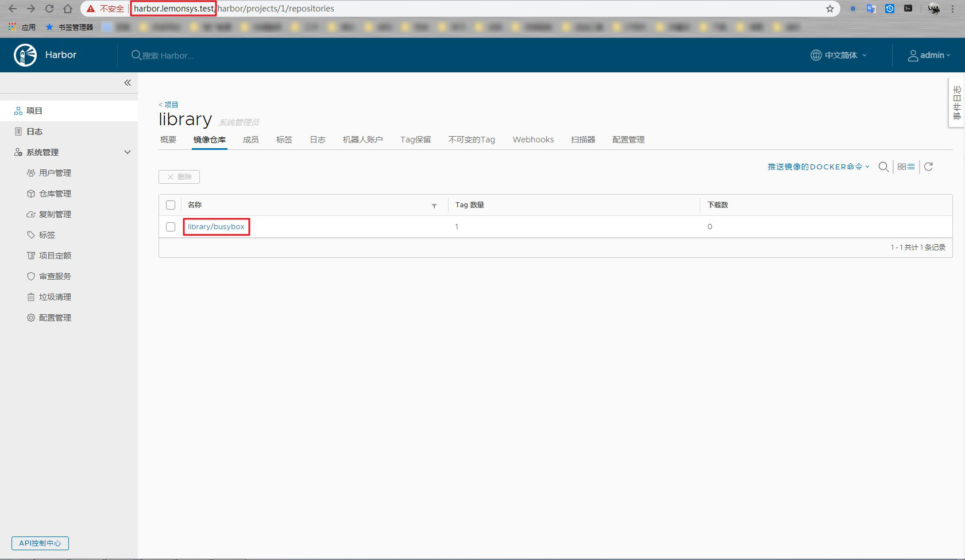965x560 pixels.
Task: Reload the page with browser refresh
Action: coord(49,9)
